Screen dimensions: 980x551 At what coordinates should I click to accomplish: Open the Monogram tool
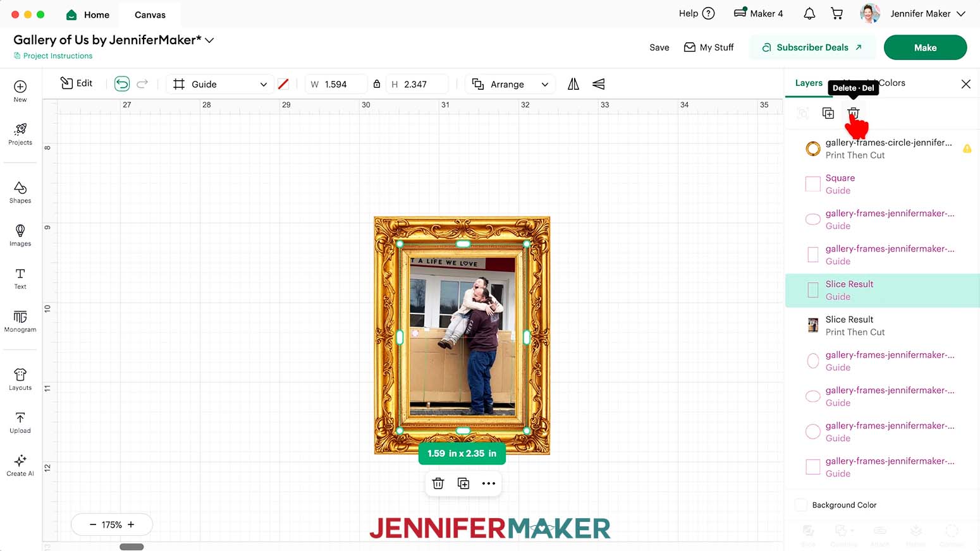point(20,321)
